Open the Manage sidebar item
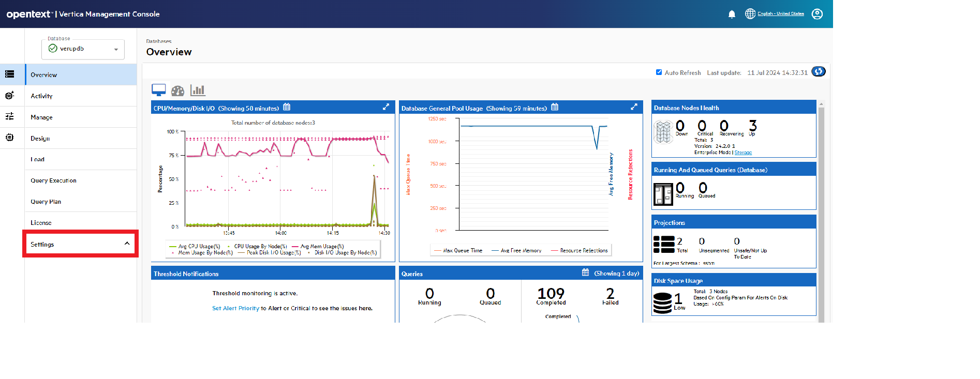This screenshot has height=379, width=980. coord(81,117)
